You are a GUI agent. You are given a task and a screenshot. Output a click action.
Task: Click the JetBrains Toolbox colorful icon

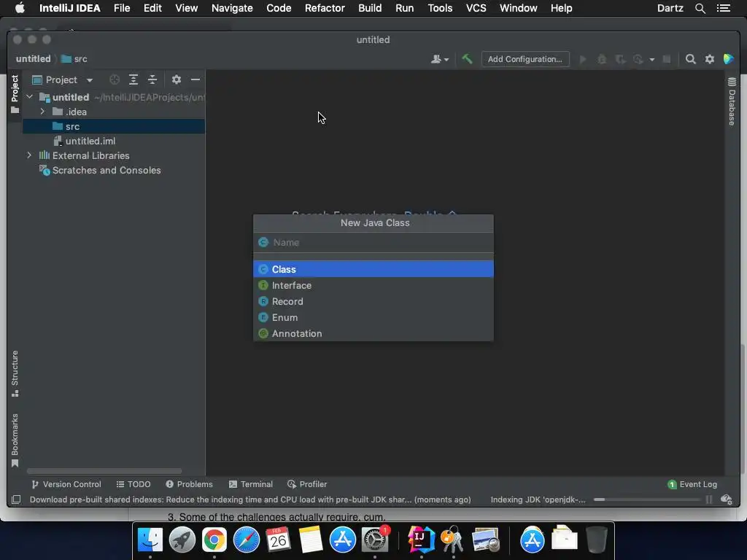coord(729,59)
